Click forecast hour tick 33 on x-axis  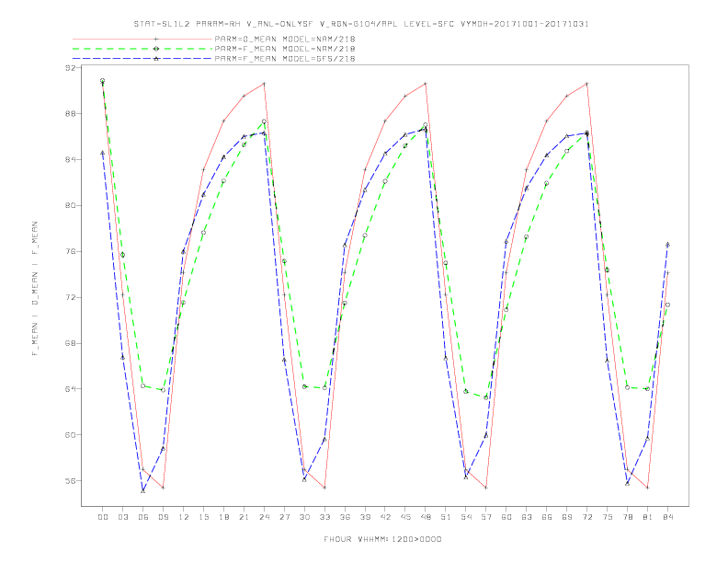tap(324, 517)
